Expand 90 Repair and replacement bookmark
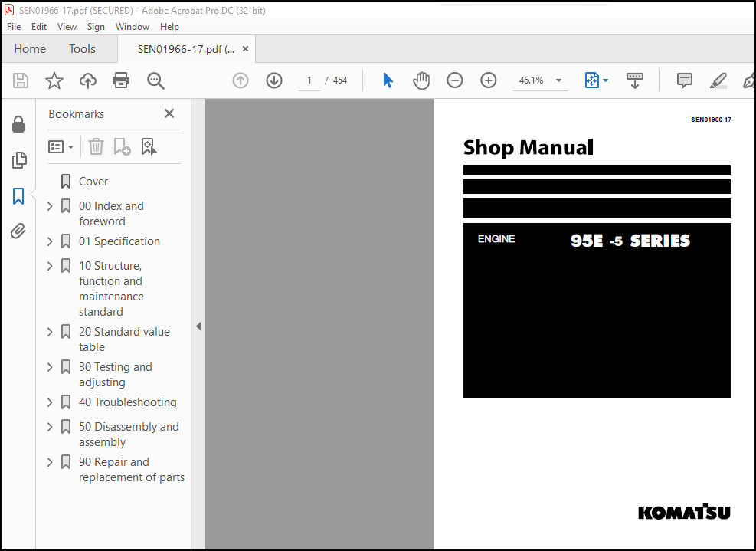This screenshot has width=756, height=551. pos(50,462)
